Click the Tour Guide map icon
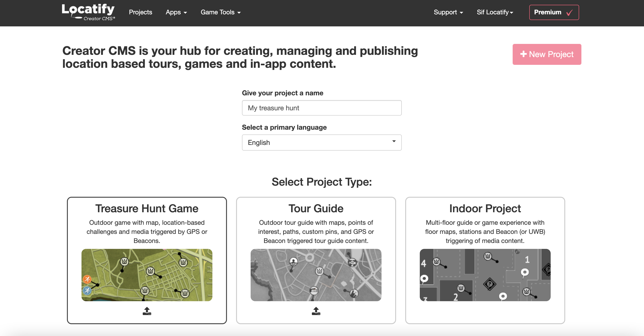644x336 pixels. [x=316, y=275]
